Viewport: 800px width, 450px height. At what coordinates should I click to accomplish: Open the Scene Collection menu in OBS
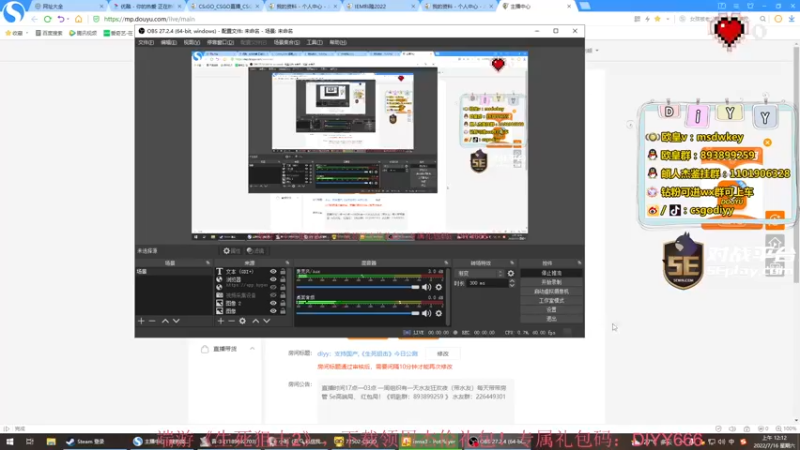[x=286, y=42]
